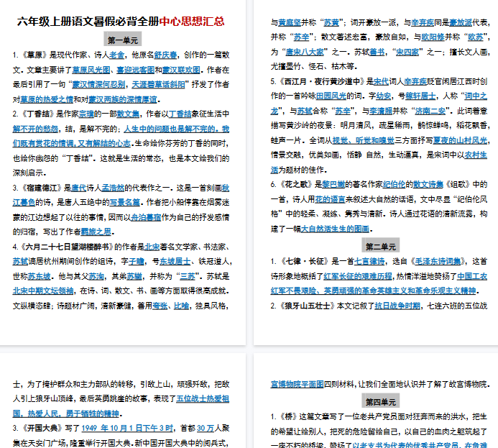Click the underlined author name 宗璞
498x448 pixels.
click(86, 114)
